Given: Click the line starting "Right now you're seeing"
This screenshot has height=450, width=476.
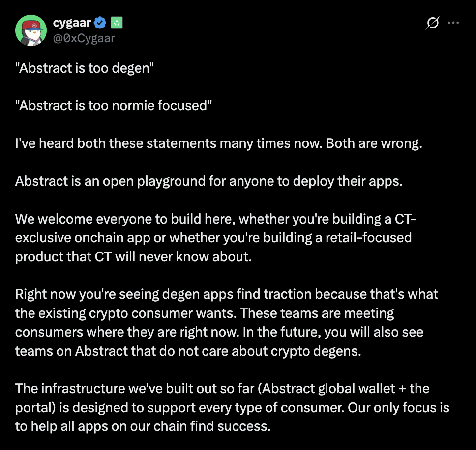Looking at the screenshot, I should [227, 294].
